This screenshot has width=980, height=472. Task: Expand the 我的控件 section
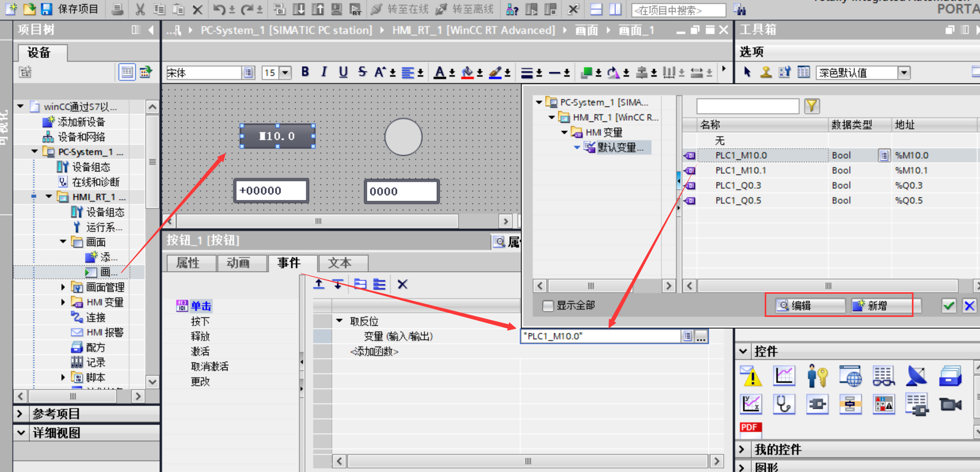click(x=742, y=449)
